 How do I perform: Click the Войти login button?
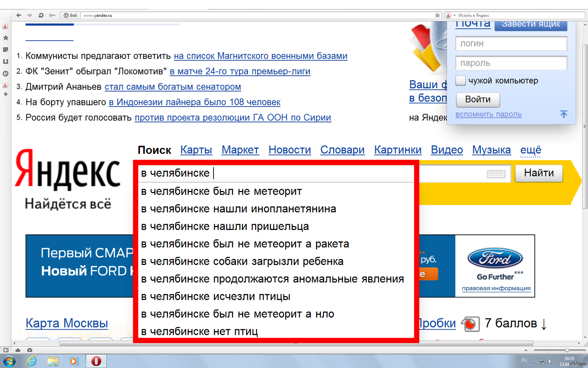tap(478, 99)
